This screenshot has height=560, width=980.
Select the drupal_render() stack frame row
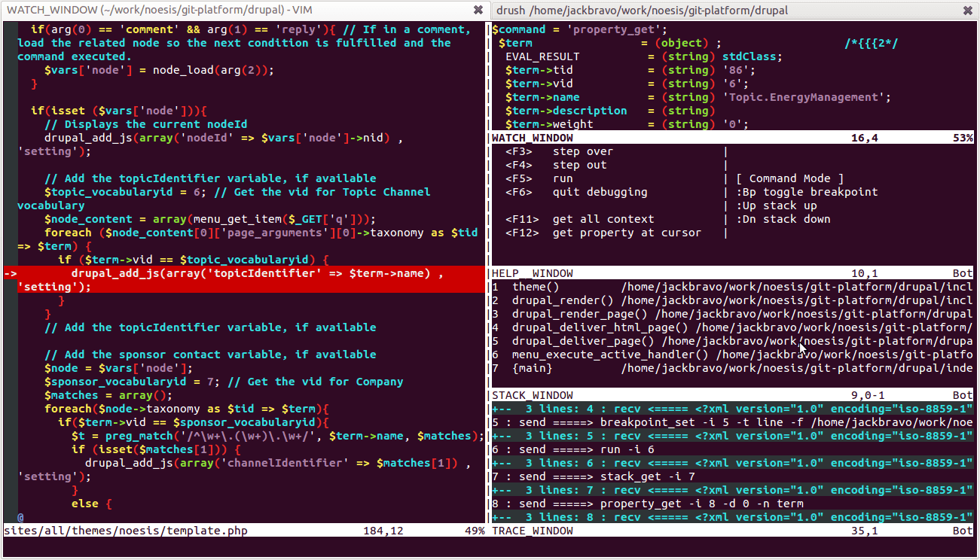coord(732,300)
